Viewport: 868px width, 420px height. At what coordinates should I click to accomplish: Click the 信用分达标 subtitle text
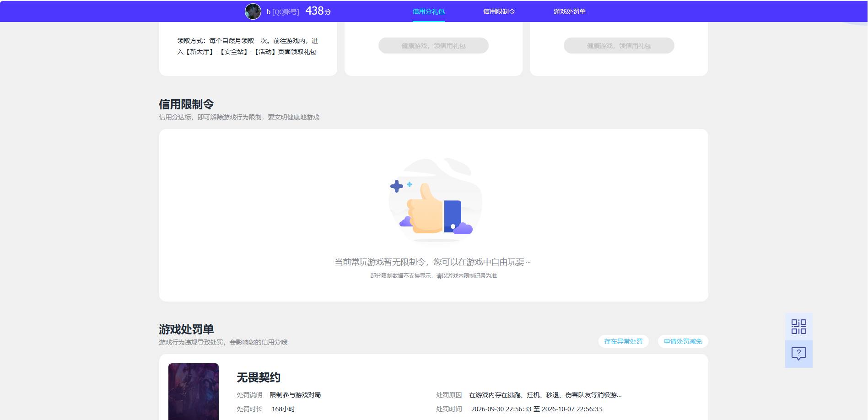pyautogui.click(x=239, y=117)
